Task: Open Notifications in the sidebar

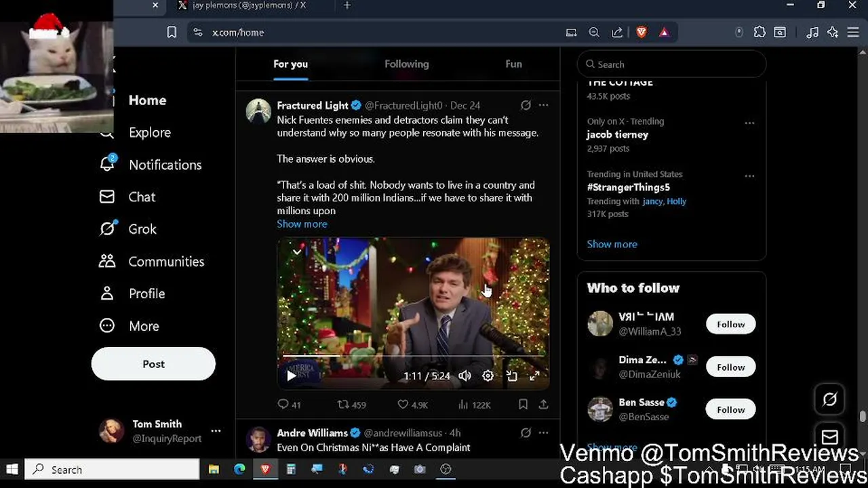Action: click(164, 165)
